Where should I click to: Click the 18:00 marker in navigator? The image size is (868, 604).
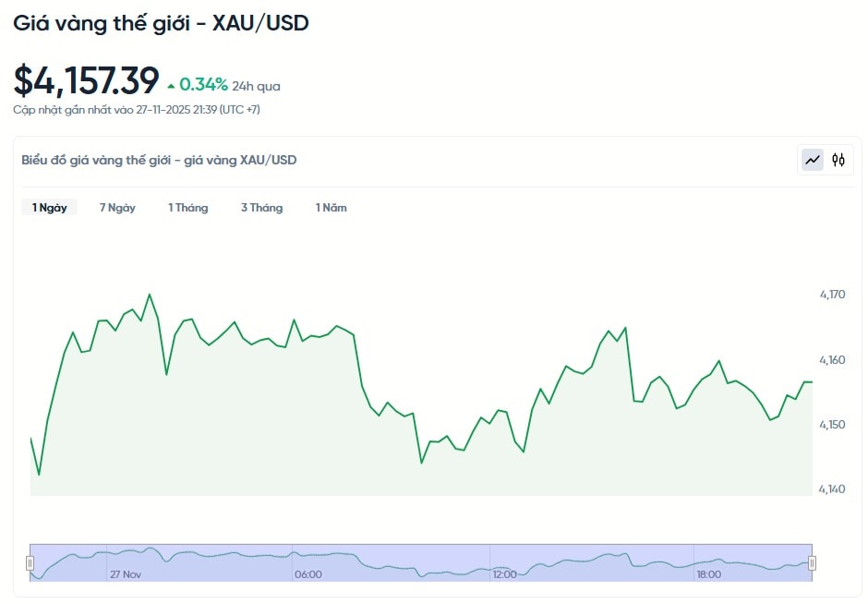[x=708, y=574]
